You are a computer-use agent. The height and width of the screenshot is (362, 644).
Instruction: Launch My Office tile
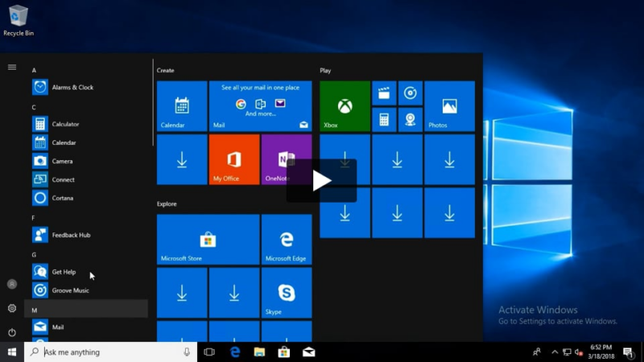click(x=233, y=159)
